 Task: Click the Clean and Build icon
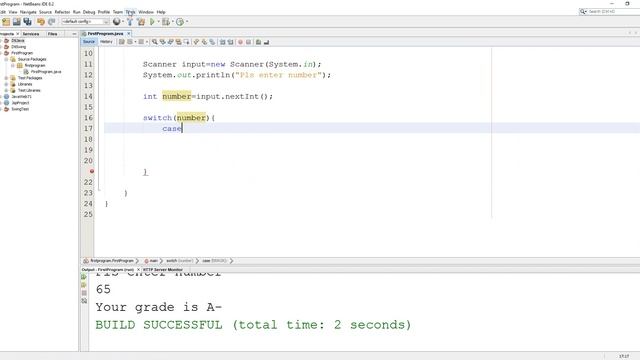point(141,22)
